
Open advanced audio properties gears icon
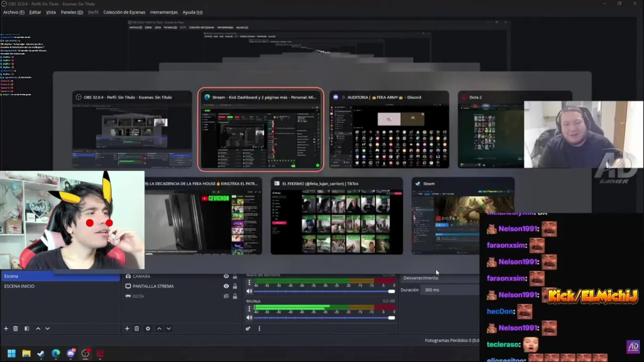(x=248, y=328)
